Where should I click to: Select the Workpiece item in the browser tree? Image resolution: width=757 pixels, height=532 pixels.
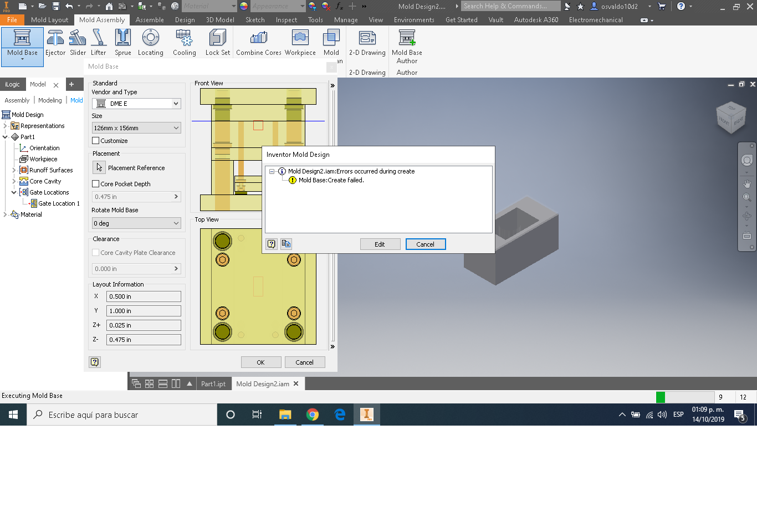pos(43,159)
